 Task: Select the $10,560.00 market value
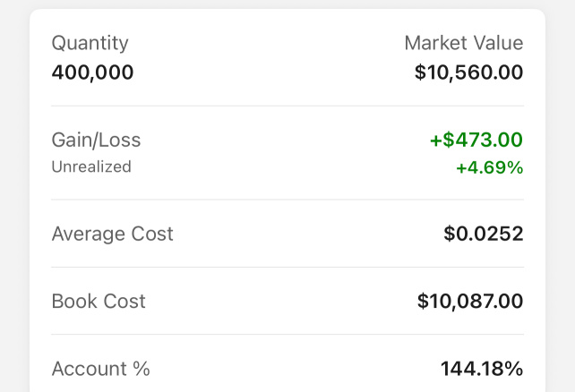point(468,72)
